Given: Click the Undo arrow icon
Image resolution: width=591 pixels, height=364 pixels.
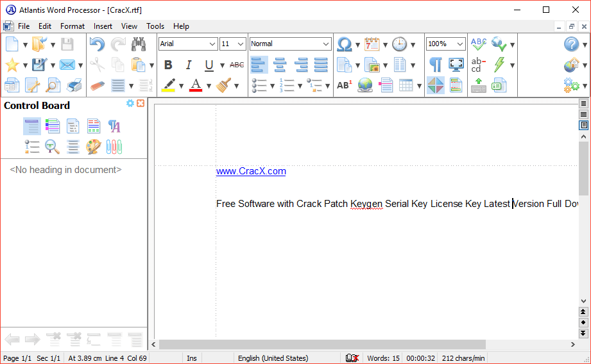Looking at the screenshot, I should tap(98, 44).
